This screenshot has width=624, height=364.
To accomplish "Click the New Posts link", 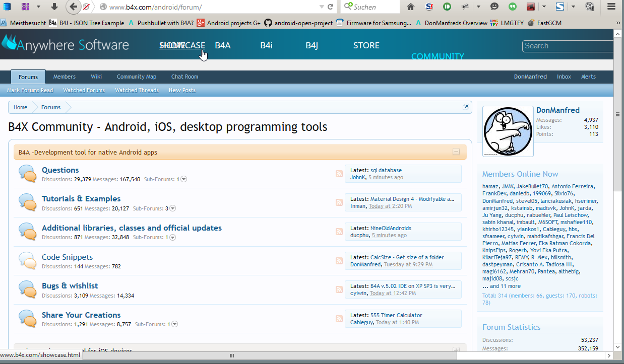I will 182,90.
